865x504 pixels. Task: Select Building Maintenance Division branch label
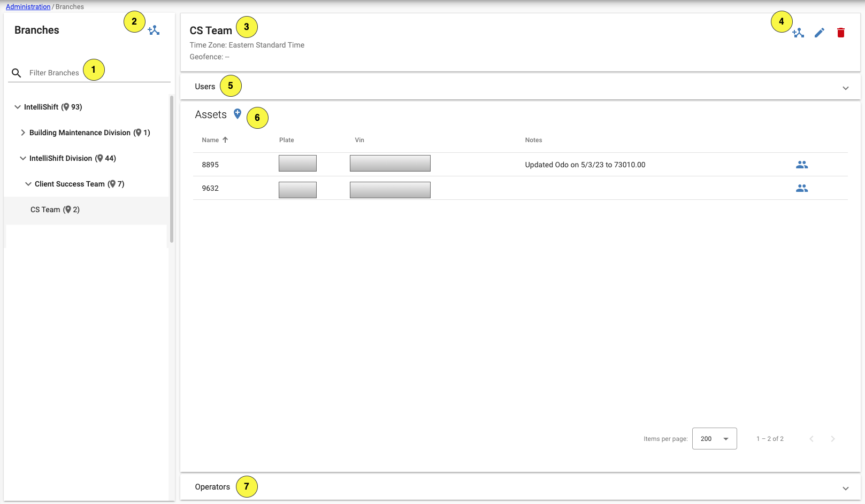coord(80,133)
